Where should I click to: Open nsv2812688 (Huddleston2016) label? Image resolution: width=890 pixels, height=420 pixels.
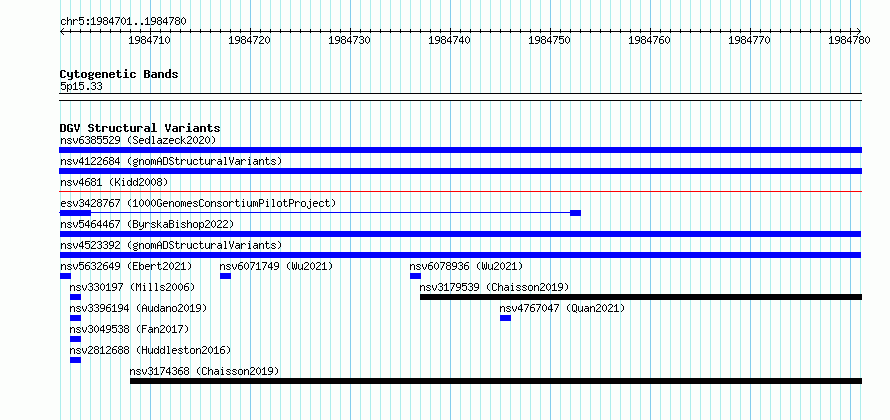tap(150, 350)
